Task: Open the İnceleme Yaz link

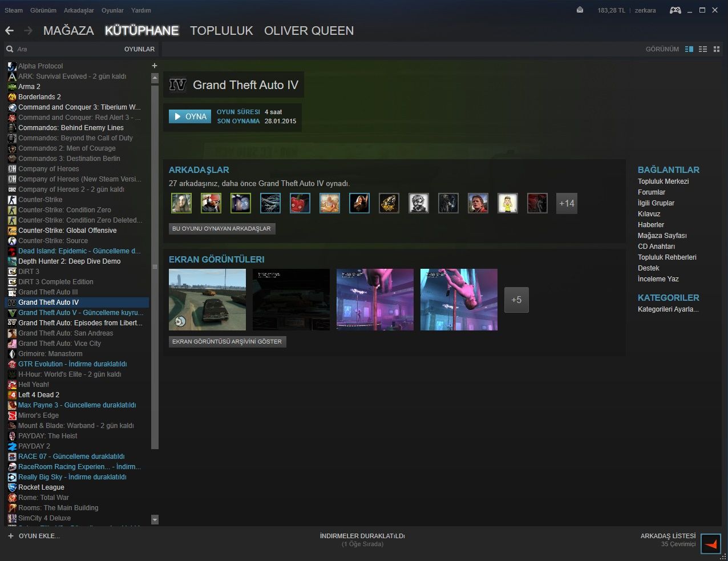Action: [658, 279]
